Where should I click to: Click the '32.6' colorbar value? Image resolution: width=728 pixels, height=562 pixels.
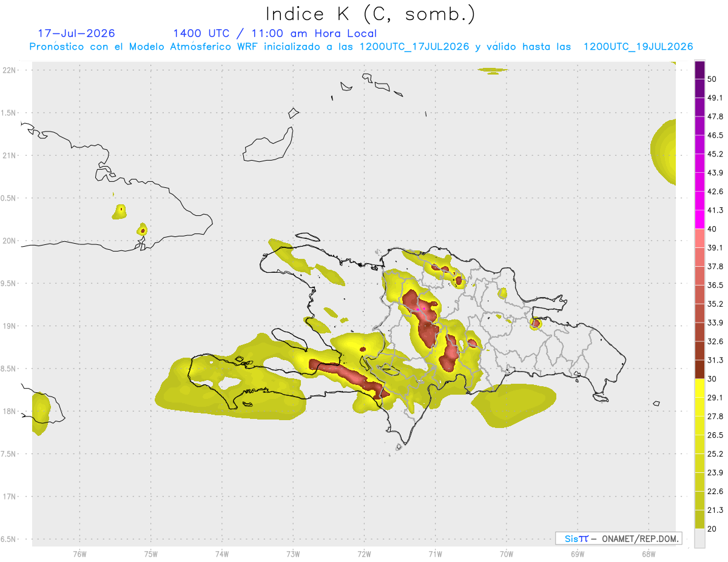(x=715, y=341)
